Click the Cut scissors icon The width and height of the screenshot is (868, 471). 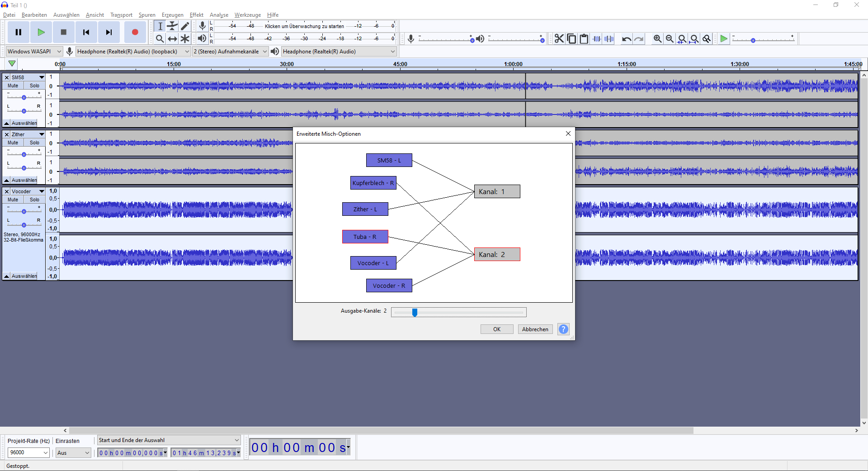[559, 39]
